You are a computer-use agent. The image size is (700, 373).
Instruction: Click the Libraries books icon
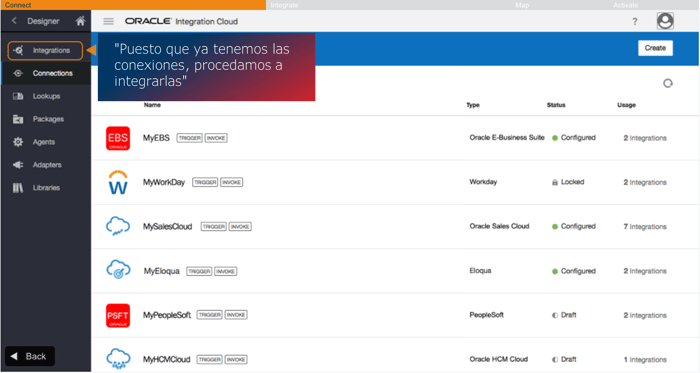coord(18,188)
